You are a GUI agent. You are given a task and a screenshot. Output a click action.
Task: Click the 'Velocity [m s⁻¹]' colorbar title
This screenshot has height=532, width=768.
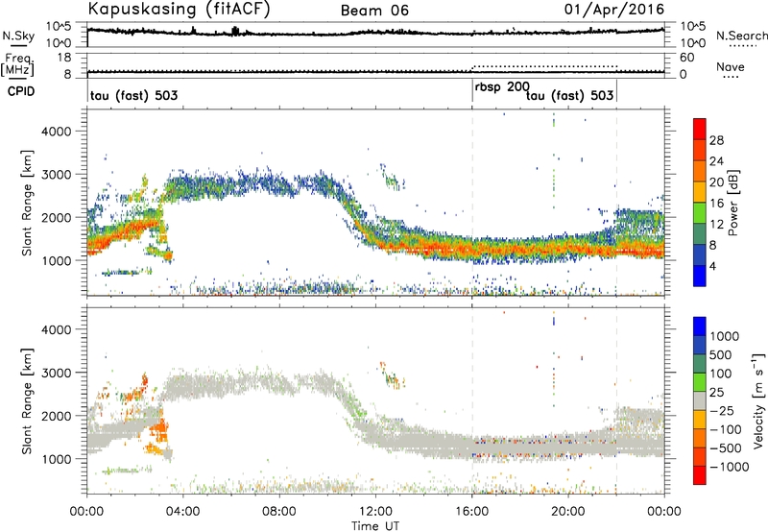click(757, 400)
